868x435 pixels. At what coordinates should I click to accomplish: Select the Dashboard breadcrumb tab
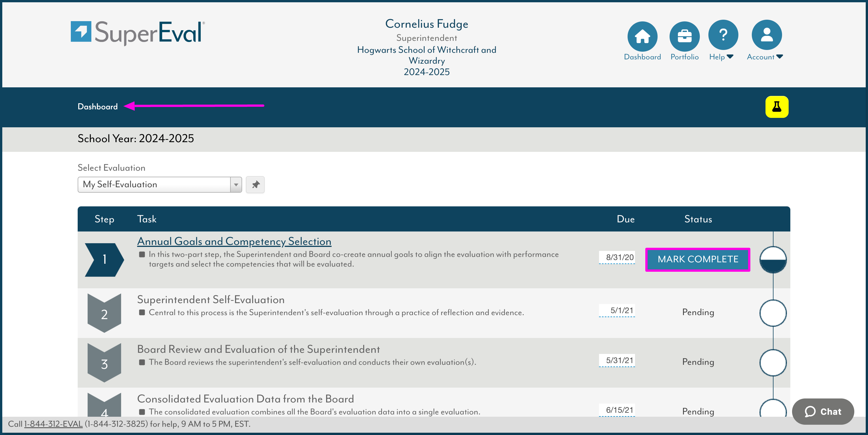(97, 106)
